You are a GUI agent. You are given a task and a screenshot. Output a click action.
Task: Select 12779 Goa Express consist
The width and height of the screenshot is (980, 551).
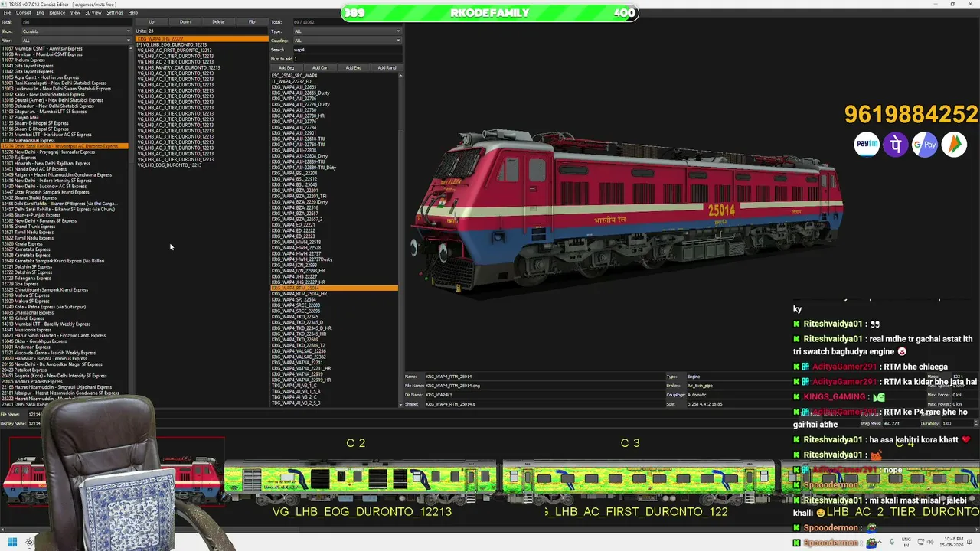(66, 284)
